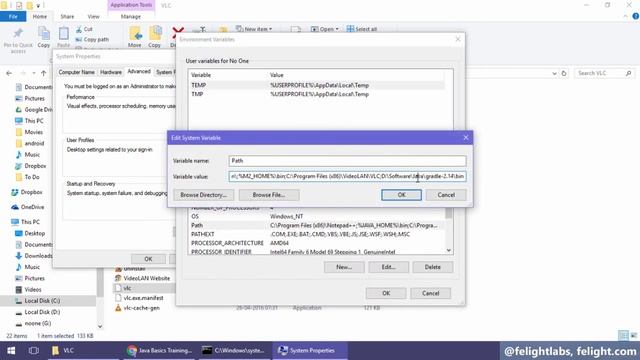Viewport: 640px width, 360px height.
Task: Cancel the Edit System Variable dialog
Action: (x=446, y=195)
